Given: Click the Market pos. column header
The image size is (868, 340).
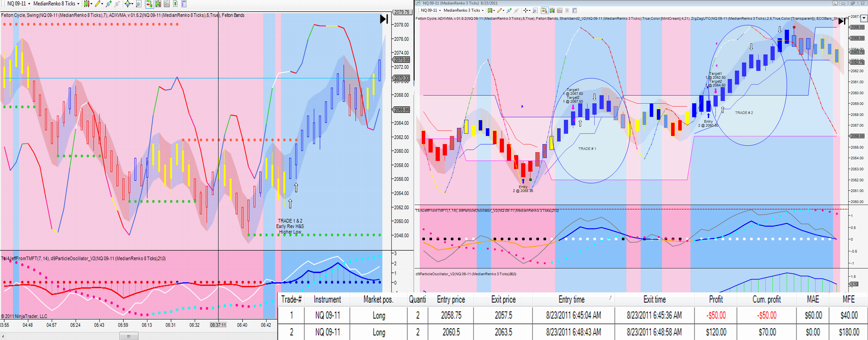Looking at the screenshot, I should [379, 300].
